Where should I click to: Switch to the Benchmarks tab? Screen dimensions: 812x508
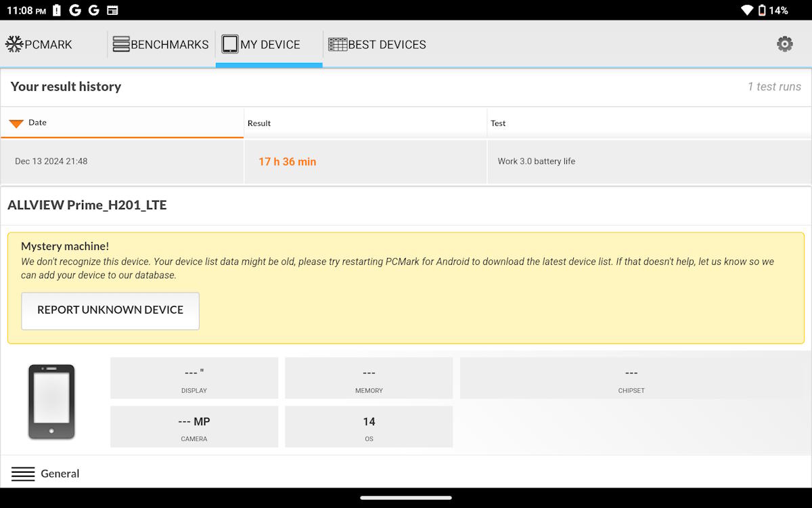[x=161, y=44]
